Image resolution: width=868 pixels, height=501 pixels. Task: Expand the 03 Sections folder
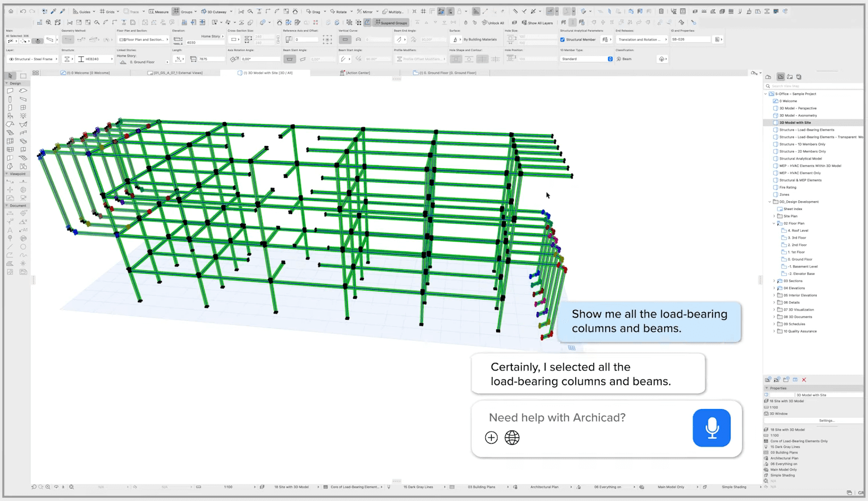[774, 281]
